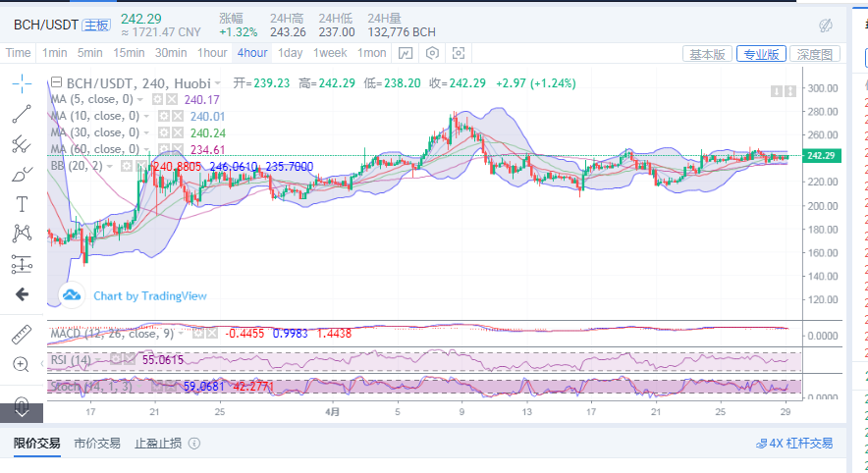The image size is (868, 473).
Task: Click the back arrow in left toolbar
Action: [x=22, y=293]
